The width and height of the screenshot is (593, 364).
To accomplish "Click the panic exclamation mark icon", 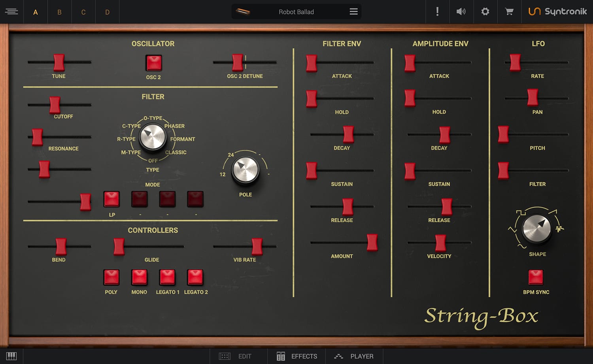I will tap(437, 12).
